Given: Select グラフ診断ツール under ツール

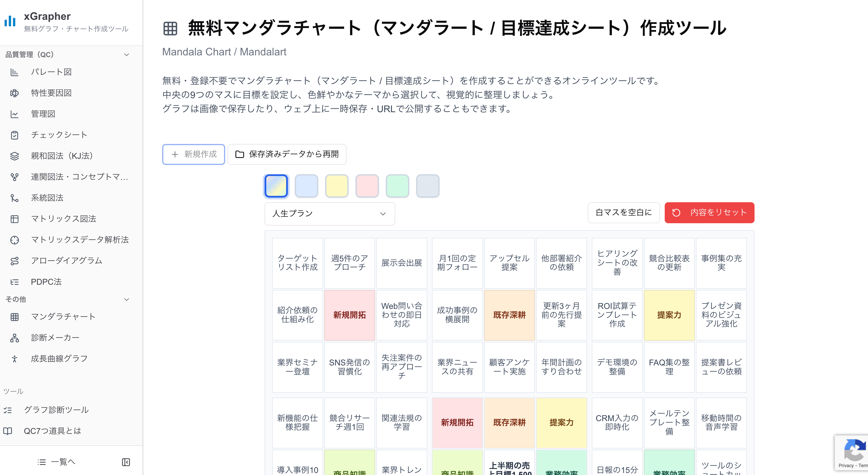Looking at the screenshot, I should [x=56, y=410].
